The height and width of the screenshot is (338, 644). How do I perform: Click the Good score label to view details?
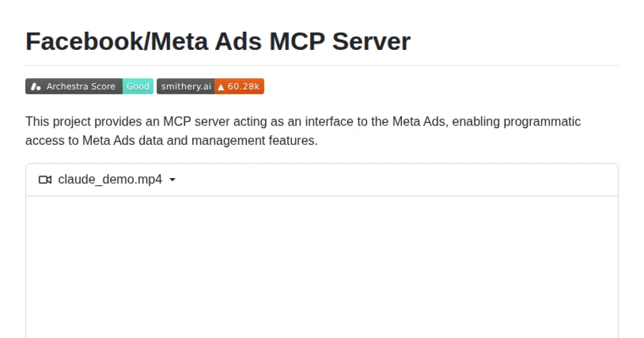pyautogui.click(x=138, y=86)
